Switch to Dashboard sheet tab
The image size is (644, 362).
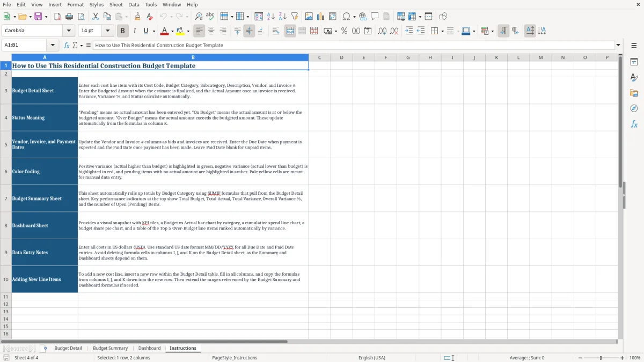pyautogui.click(x=149, y=348)
